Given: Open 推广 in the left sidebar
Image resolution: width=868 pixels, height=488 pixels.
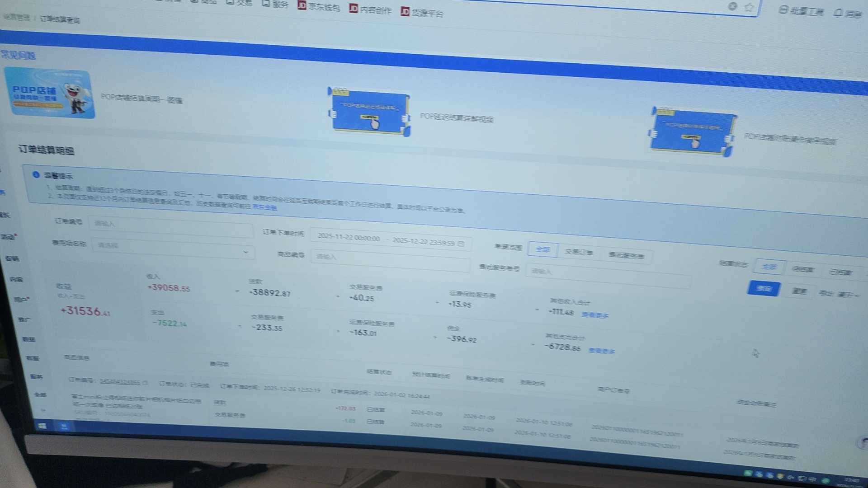Looking at the screenshot, I should point(24,319).
